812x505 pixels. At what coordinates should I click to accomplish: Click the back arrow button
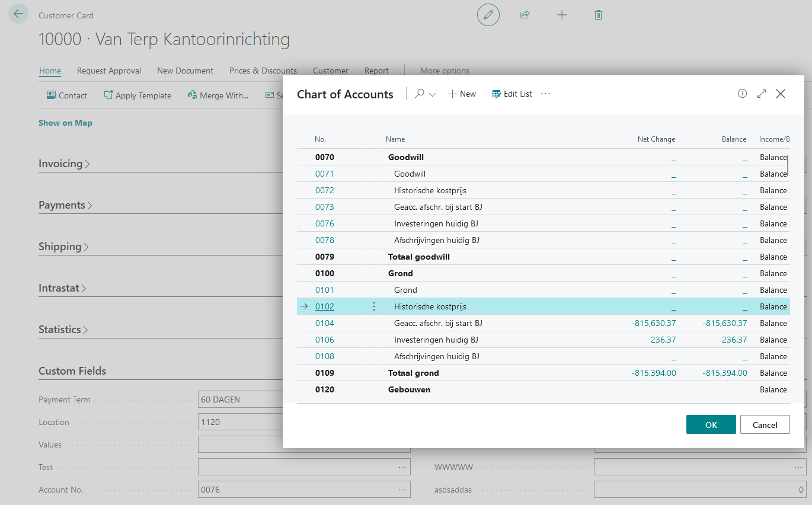pos(18,14)
